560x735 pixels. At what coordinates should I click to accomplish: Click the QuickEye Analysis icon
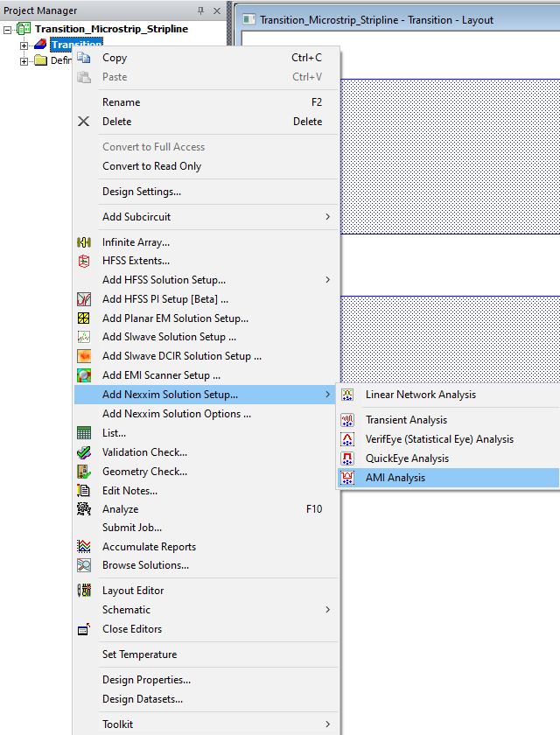[x=347, y=458]
